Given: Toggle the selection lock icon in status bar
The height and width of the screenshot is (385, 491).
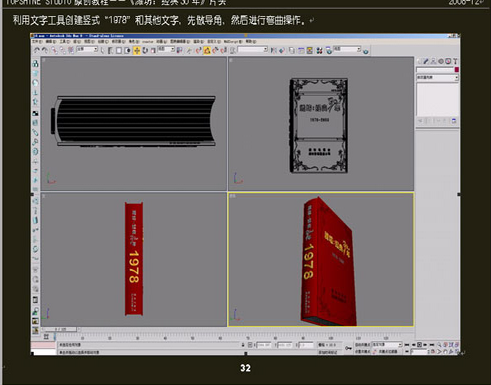Looking at the screenshot, I should [x=243, y=345].
